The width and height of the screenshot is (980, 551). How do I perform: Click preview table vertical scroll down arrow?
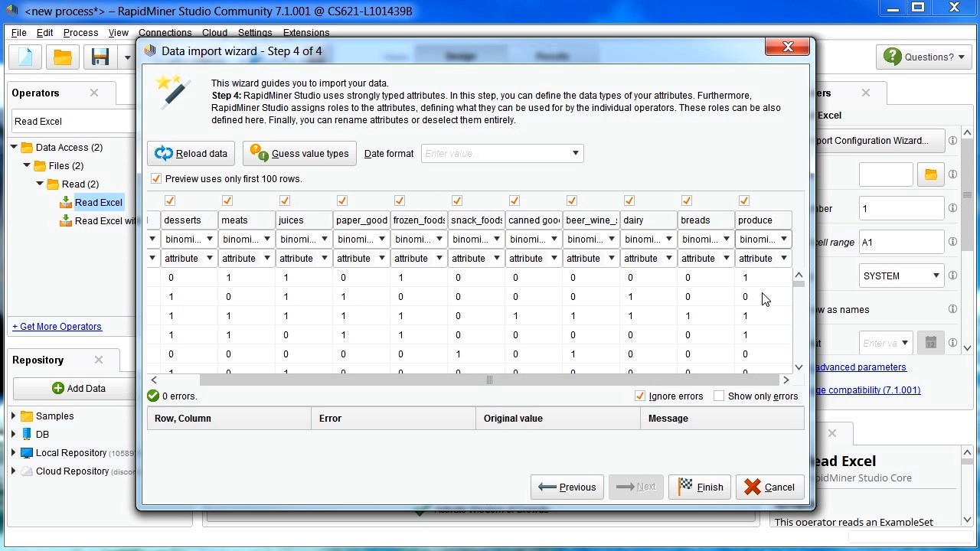(x=799, y=367)
